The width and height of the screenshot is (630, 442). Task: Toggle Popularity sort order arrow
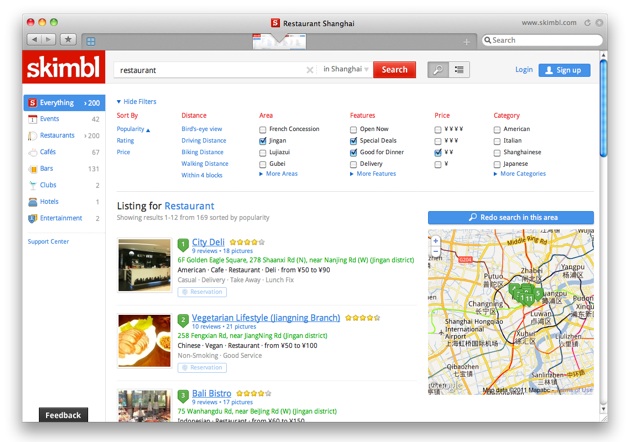148,130
